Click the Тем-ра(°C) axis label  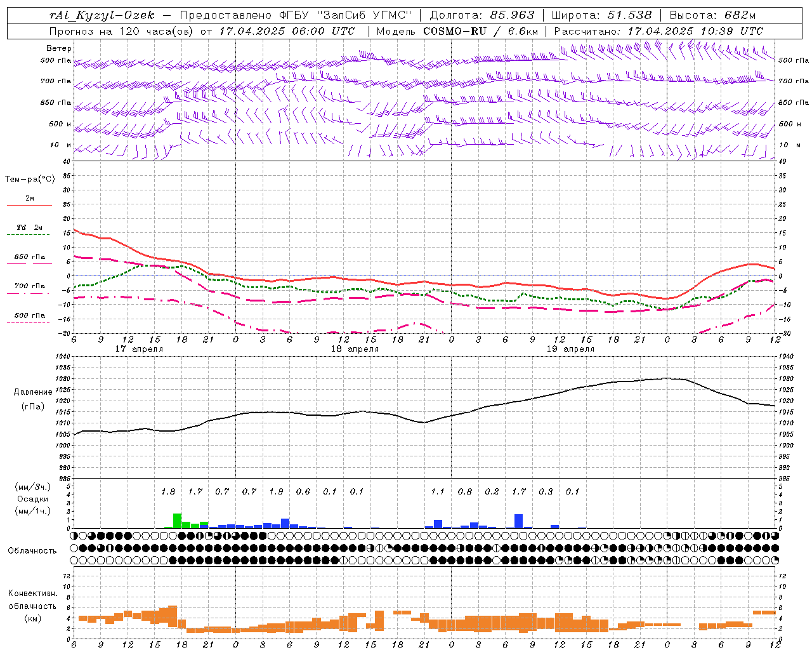[30, 180]
